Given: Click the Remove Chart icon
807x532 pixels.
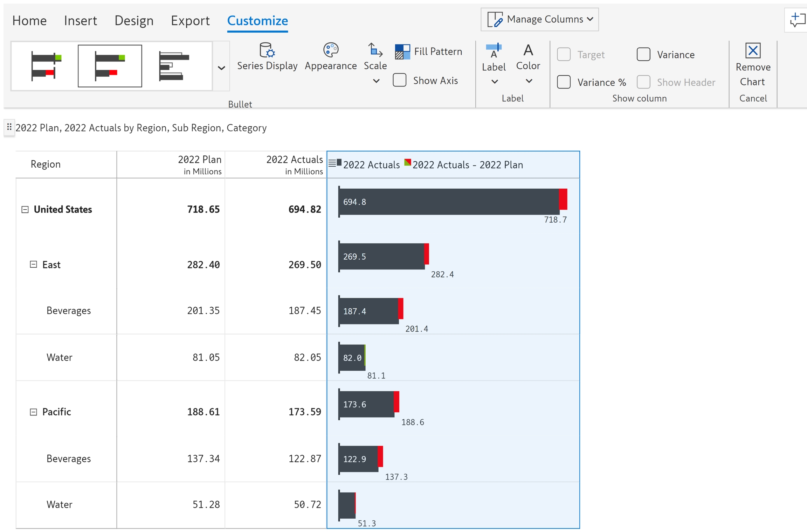Looking at the screenshot, I should (x=753, y=51).
